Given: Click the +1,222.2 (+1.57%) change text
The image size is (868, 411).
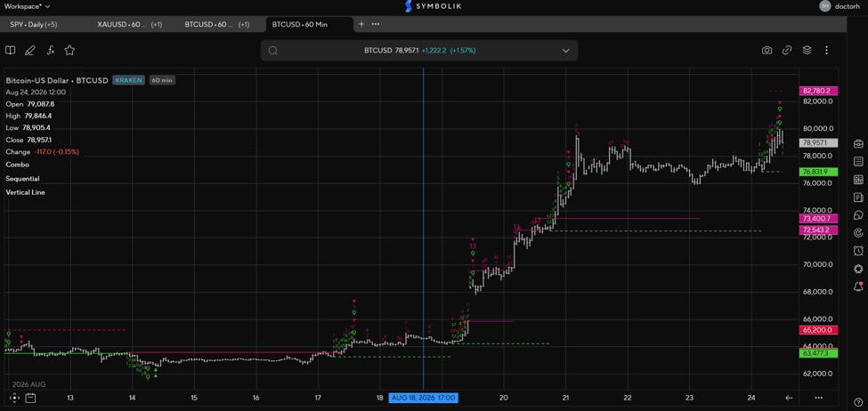Looking at the screenshot, I should (x=449, y=51).
